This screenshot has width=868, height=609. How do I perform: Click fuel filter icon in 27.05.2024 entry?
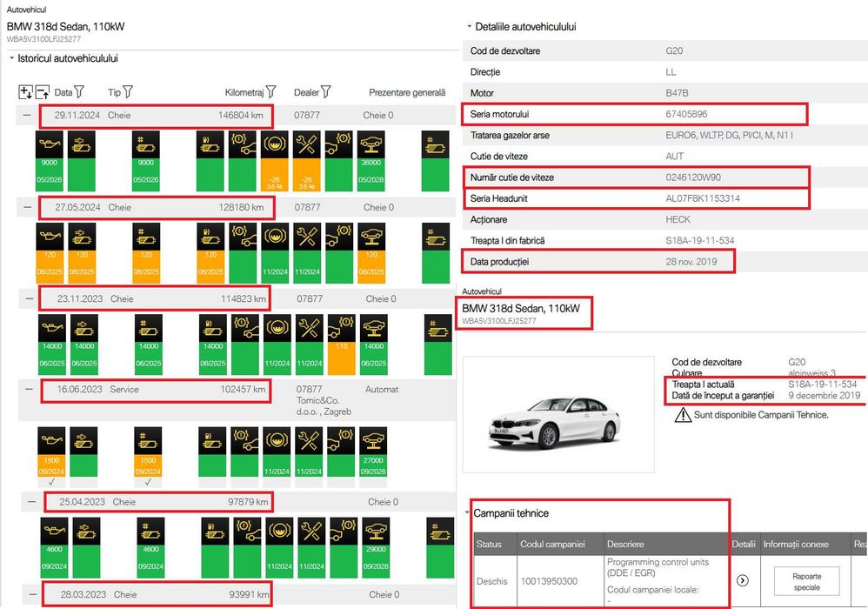(x=210, y=237)
